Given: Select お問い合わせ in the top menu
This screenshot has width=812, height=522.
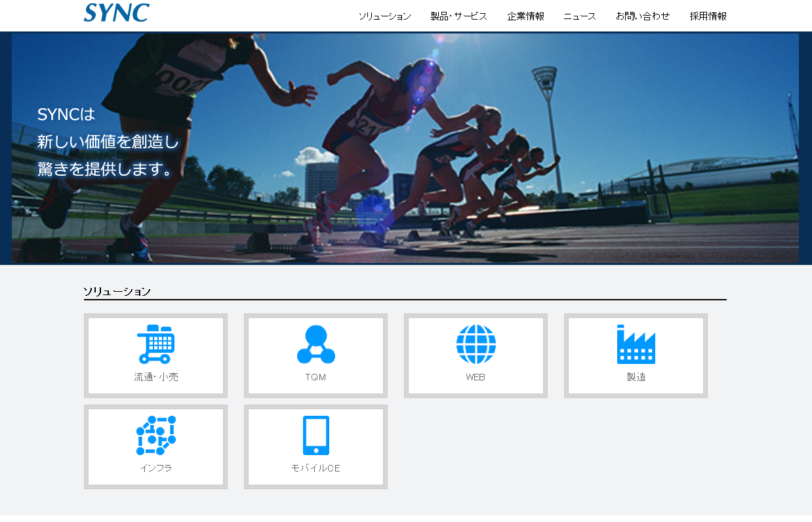Looking at the screenshot, I should click(x=643, y=16).
